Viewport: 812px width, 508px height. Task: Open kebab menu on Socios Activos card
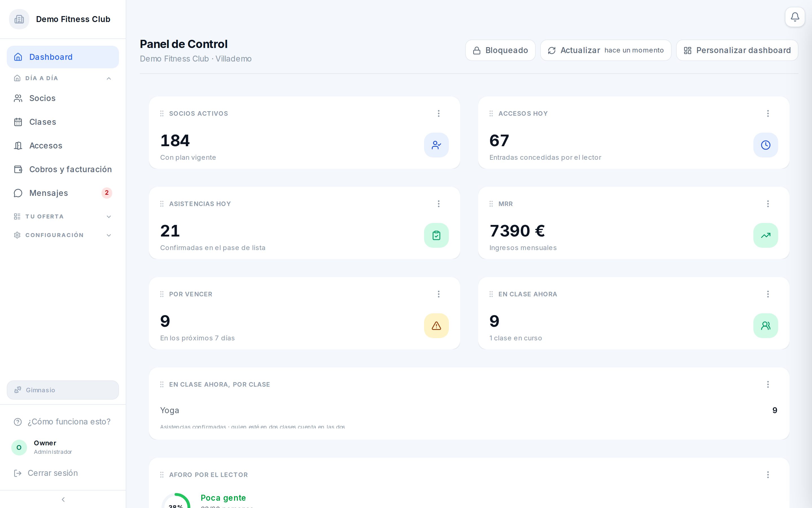(438, 113)
